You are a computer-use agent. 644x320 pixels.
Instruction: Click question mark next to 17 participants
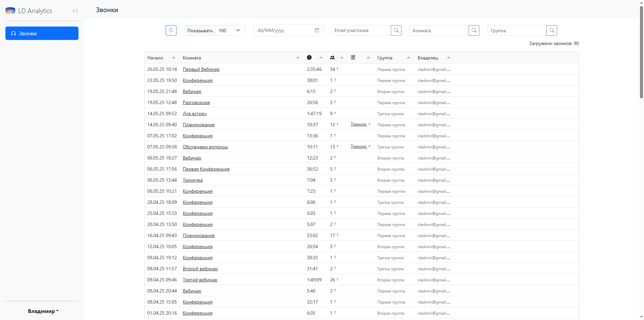[x=337, y=235]
